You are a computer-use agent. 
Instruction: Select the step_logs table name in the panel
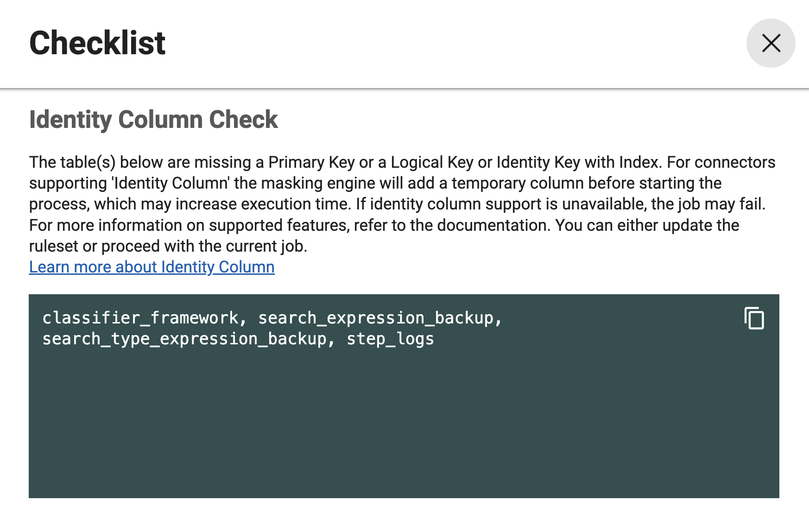click(390, 339)
